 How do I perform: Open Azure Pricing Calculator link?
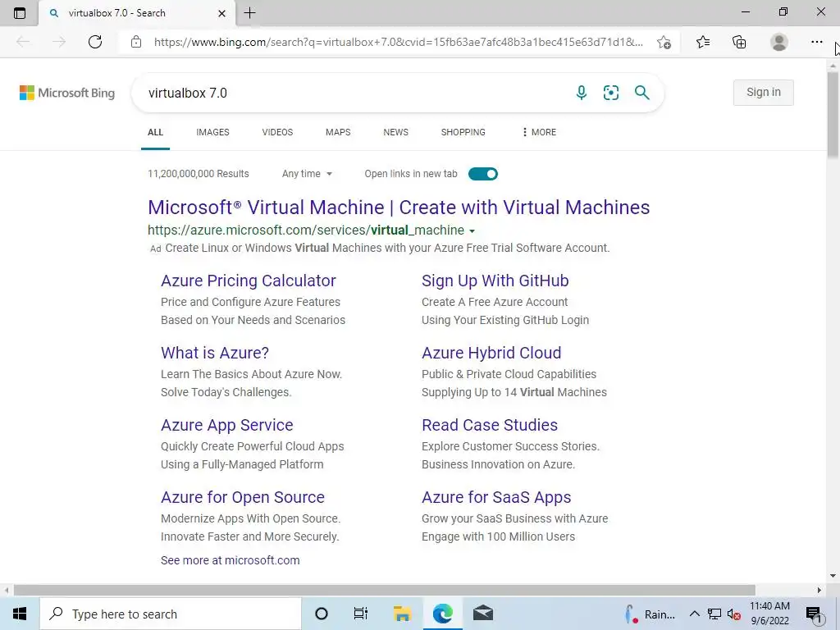click(249, 281)
